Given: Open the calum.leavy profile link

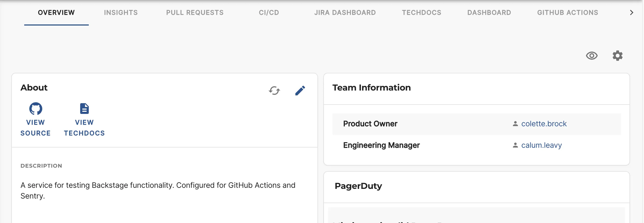Looking at the screenshot, I should click(x=541, y=145).
